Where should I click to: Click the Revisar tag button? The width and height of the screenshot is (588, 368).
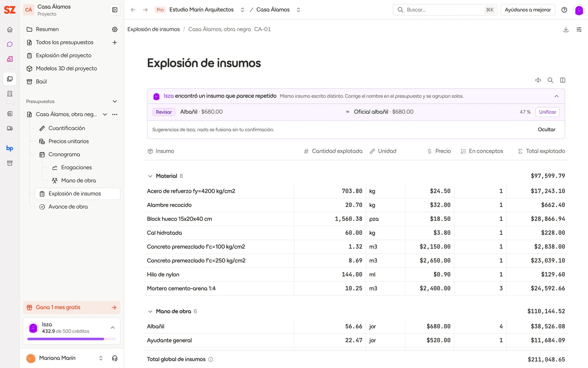164,112
